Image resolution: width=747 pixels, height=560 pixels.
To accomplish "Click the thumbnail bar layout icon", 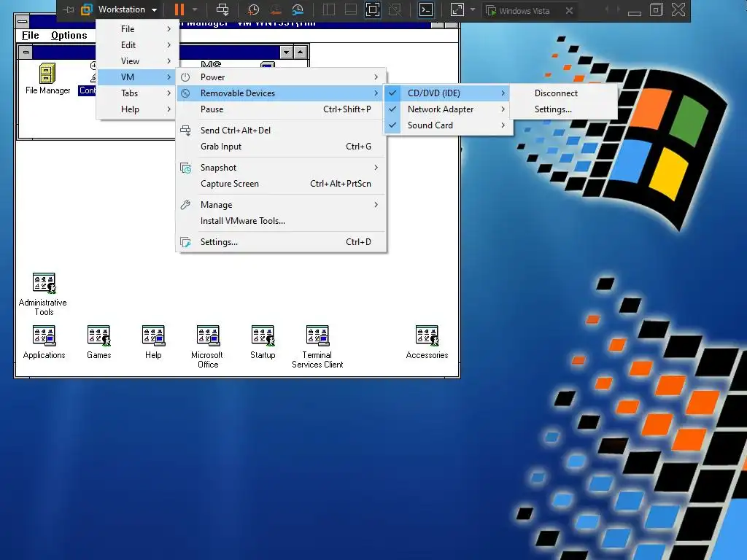I will pyautogui.click(x=351, y=9).
